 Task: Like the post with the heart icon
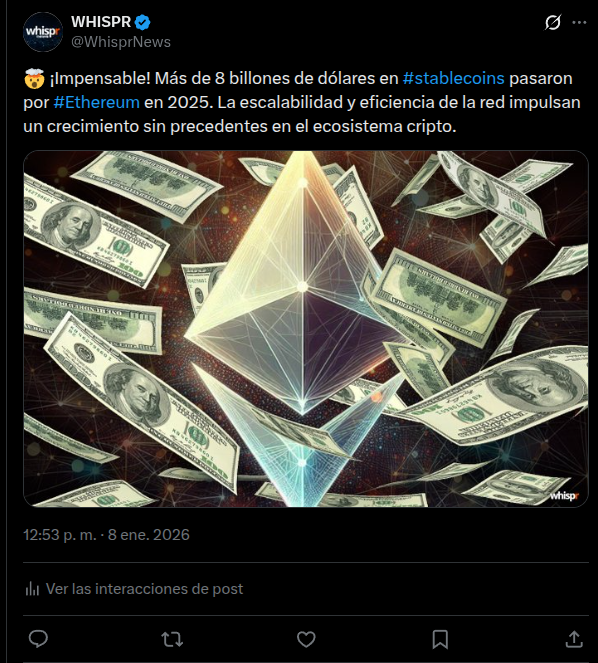pyautogui.click(x=306, y=639)
